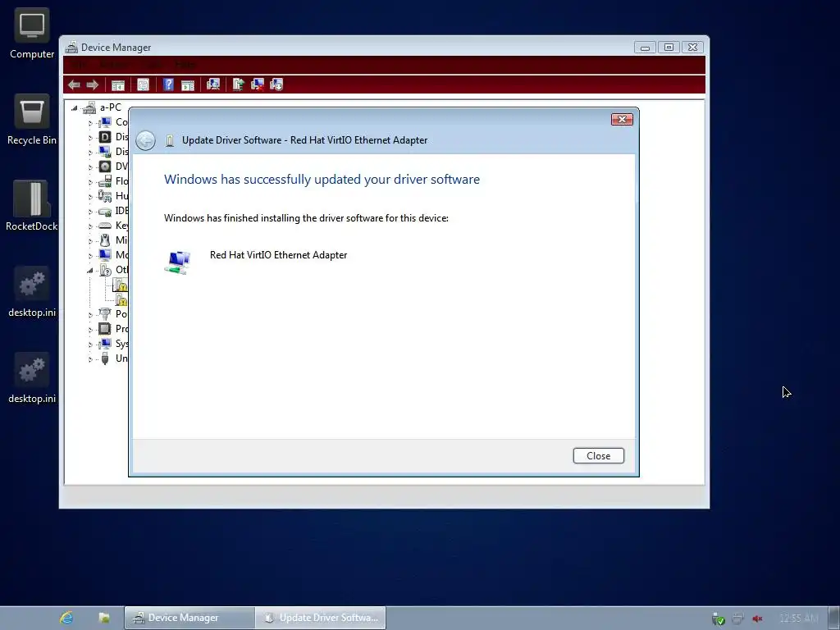Screen dimensions: 840x630
Task: Select second unknown device with yellow warning
Action: (x=121, y=299)
